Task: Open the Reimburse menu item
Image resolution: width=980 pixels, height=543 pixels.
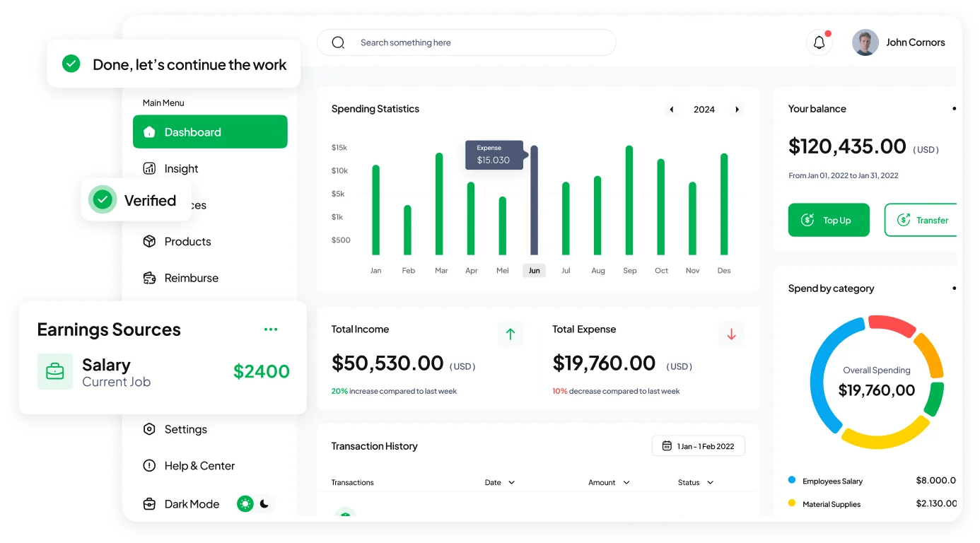Action: pyautogui.click(x=191, y=278)
